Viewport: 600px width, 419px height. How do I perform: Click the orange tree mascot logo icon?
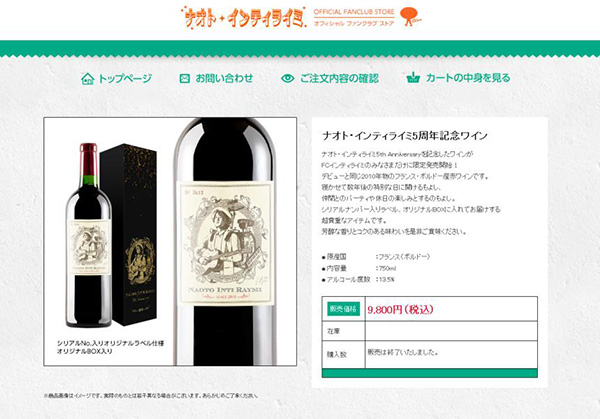pos(410,17)
